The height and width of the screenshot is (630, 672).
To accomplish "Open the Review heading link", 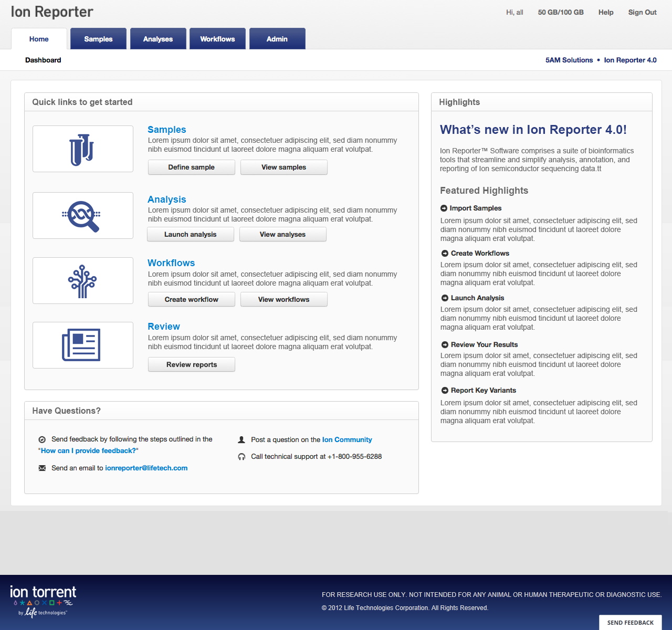I will coord(164,327).
